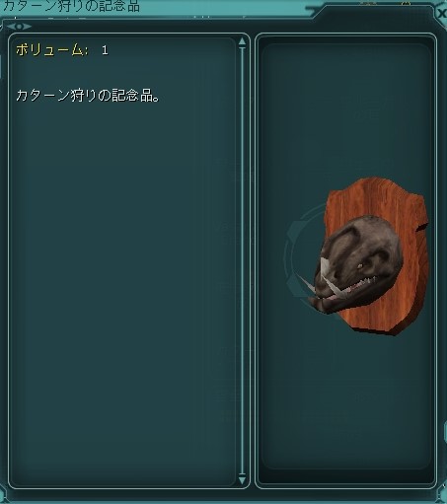The image size is (447, 504).
Task: Click the item viewer panel's bottom border
Action: coord(345,486)
